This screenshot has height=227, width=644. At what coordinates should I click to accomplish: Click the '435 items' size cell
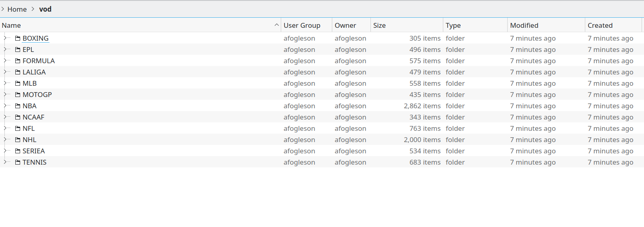coord(425,95)
